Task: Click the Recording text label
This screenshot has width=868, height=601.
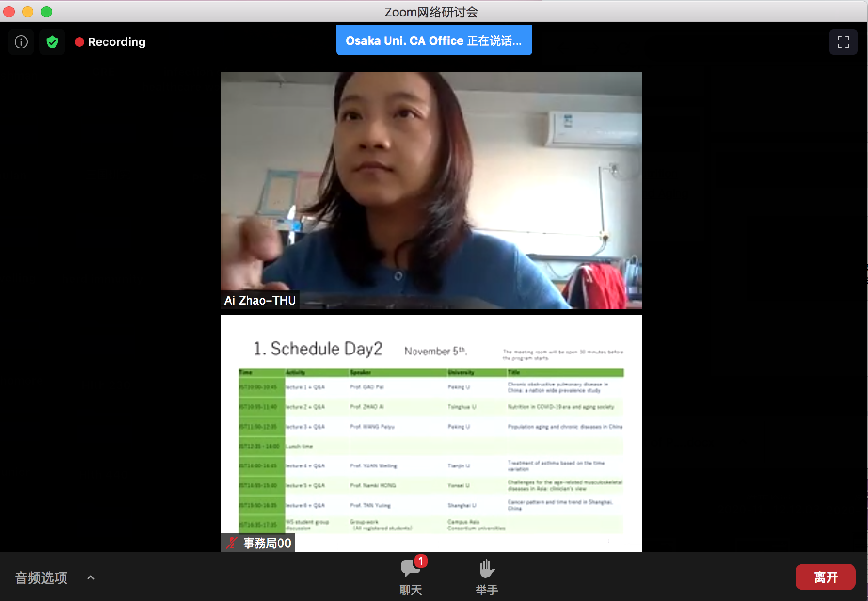Action: 117,42
